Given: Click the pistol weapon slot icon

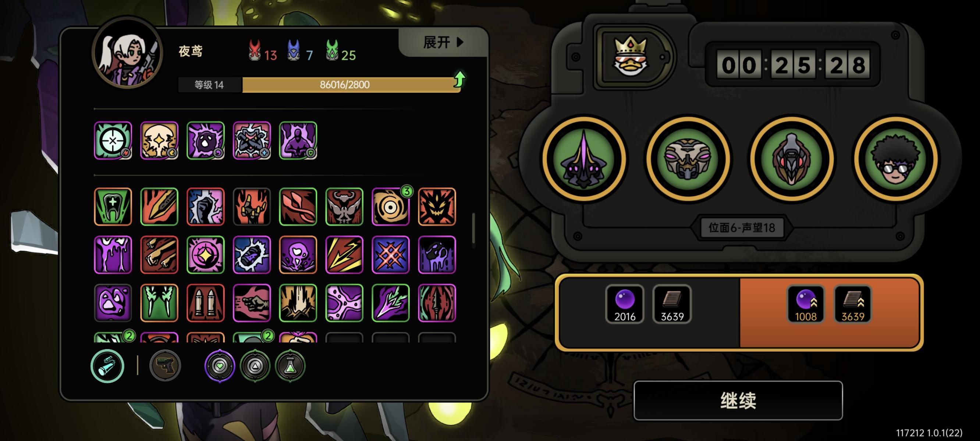Looking at the screenshot, I should tap(165, 366).
